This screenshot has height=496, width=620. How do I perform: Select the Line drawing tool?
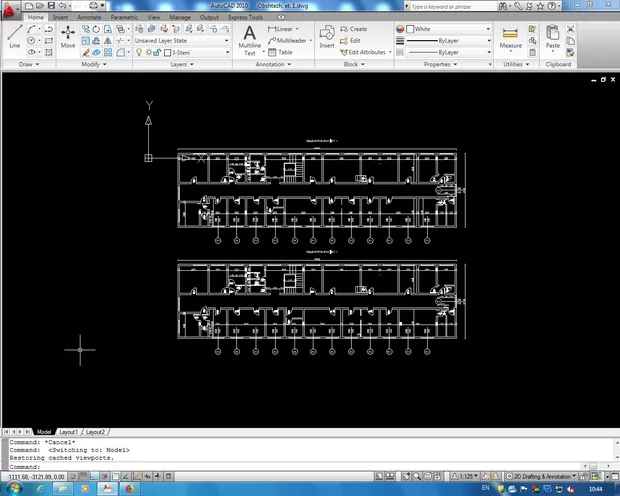(x=14, y=38)
